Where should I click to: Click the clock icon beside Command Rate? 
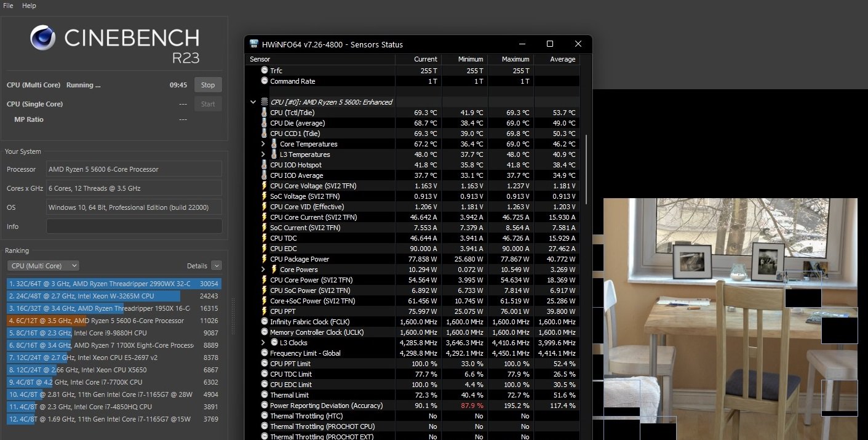[265, 81]
